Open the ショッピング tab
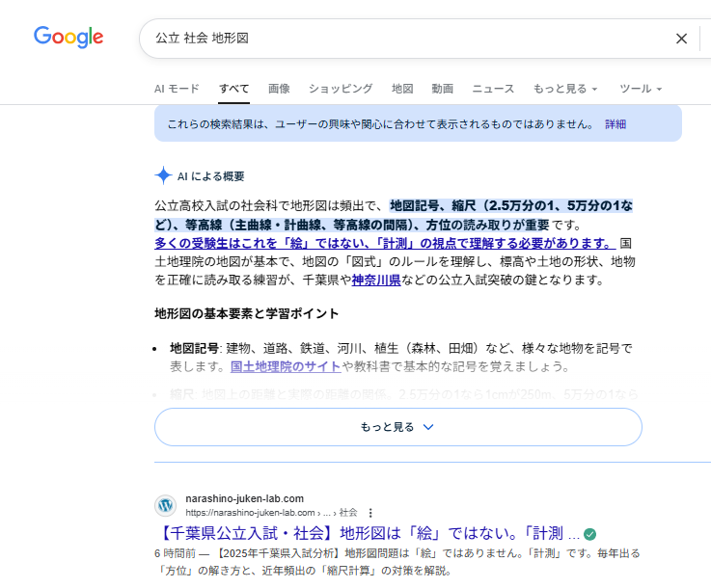The width and height of the screenshot is (711, 588). 341,89
